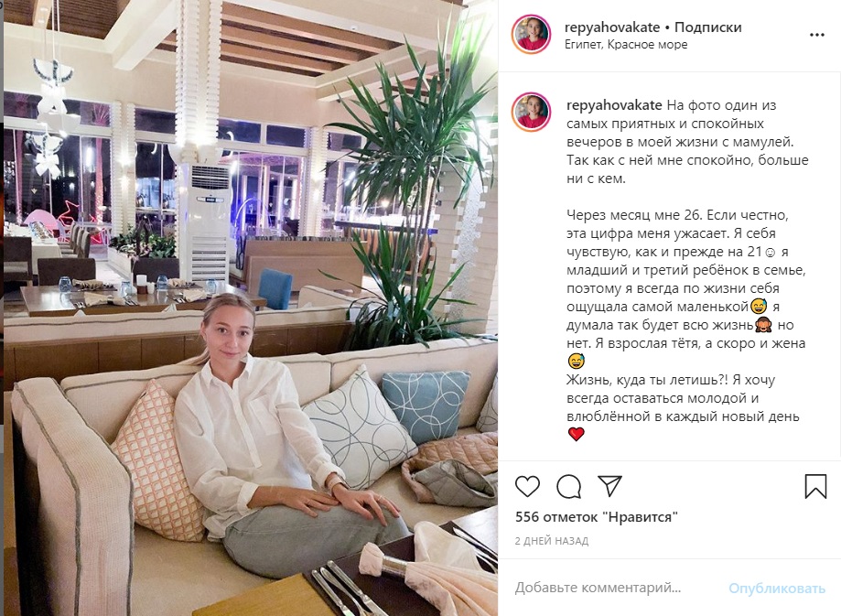Open location Египет, Красное море
This screenshot has width=841, height=616.
(x=626, y=45)
